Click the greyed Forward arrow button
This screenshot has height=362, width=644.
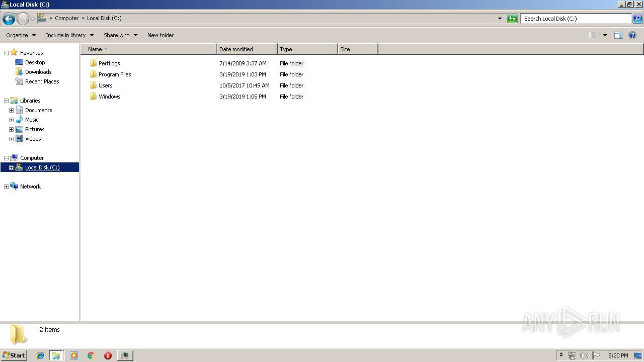point(23,19)
